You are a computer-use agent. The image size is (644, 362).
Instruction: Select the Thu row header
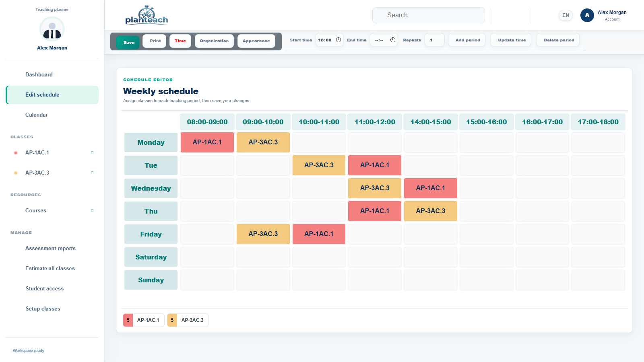pos(151,211)
